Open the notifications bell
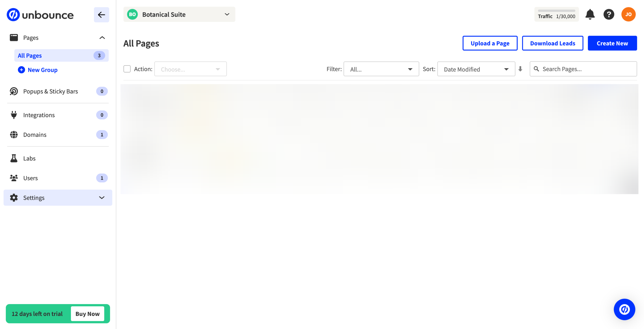This screenshot has height=329, width=644. pos(590,14)
